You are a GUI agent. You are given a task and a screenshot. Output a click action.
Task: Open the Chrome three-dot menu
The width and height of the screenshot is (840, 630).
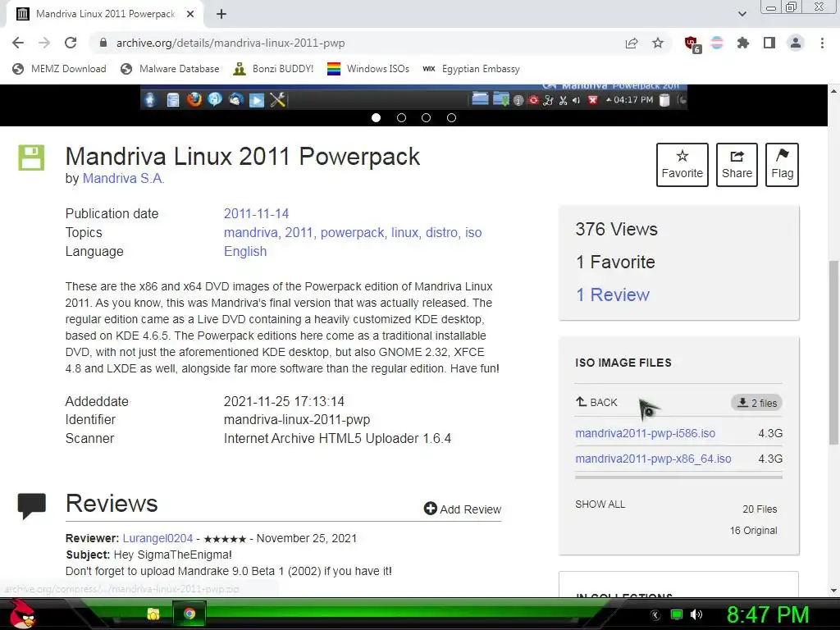[822, 43]
